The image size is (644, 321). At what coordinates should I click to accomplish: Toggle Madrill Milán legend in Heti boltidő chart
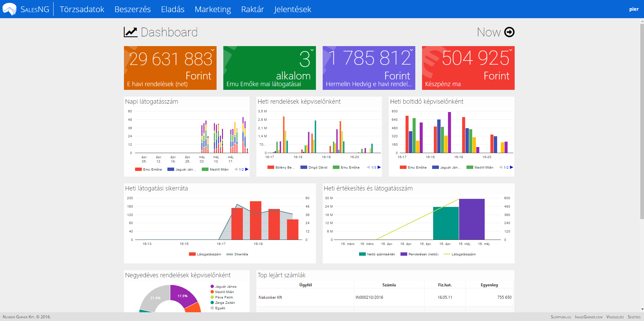[x=480, y=167]
